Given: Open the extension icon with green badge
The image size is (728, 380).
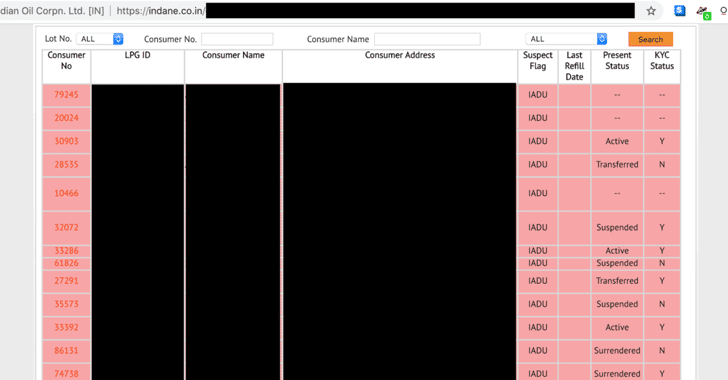Looking at the screenshot, I should coord(703,13).
